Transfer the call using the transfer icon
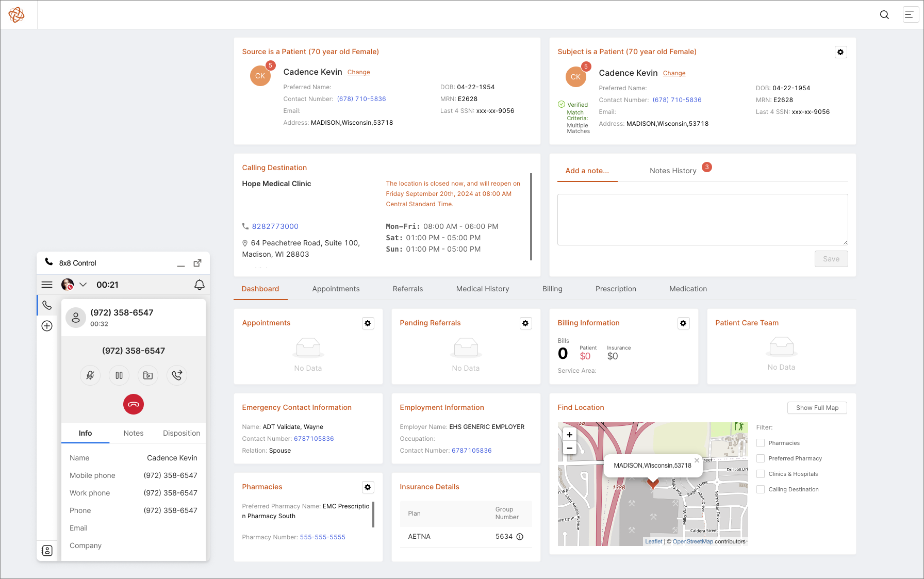Viewport: 924px width, 579px height. [x=177, y=375]
